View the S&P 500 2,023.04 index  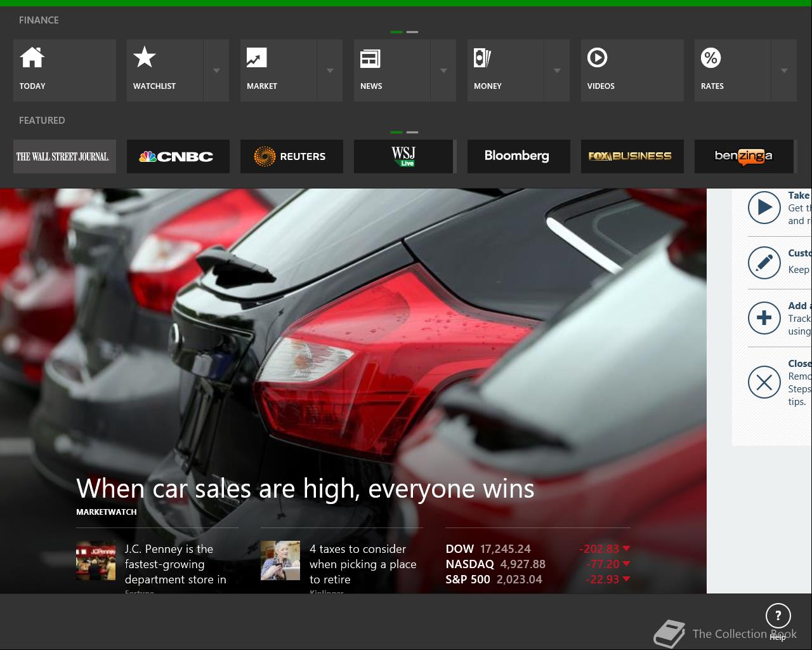(494, 580)
